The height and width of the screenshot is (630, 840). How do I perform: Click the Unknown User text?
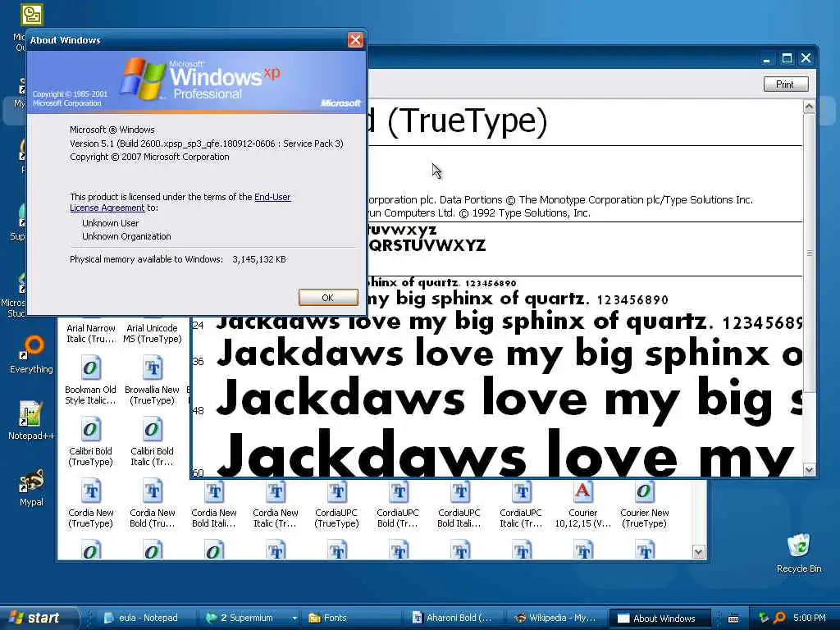click(x=111, y=223)
